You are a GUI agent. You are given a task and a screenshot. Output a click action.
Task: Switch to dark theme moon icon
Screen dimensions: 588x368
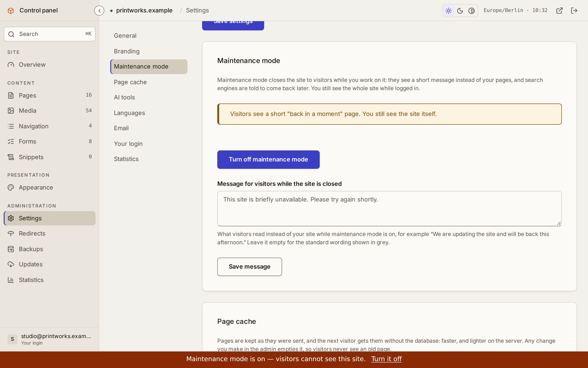(x=460, y=11)
